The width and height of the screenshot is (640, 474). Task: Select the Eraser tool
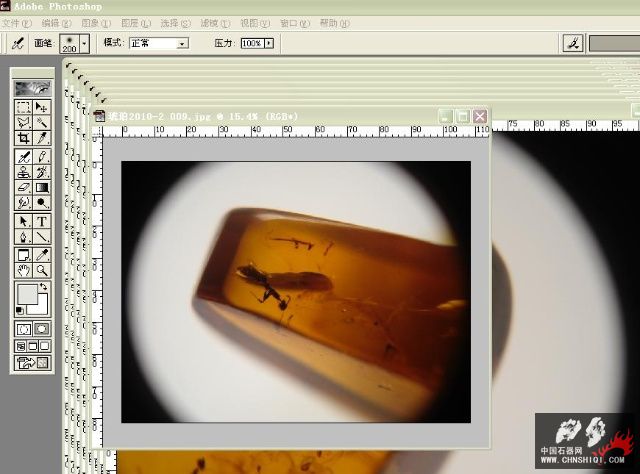23,187
